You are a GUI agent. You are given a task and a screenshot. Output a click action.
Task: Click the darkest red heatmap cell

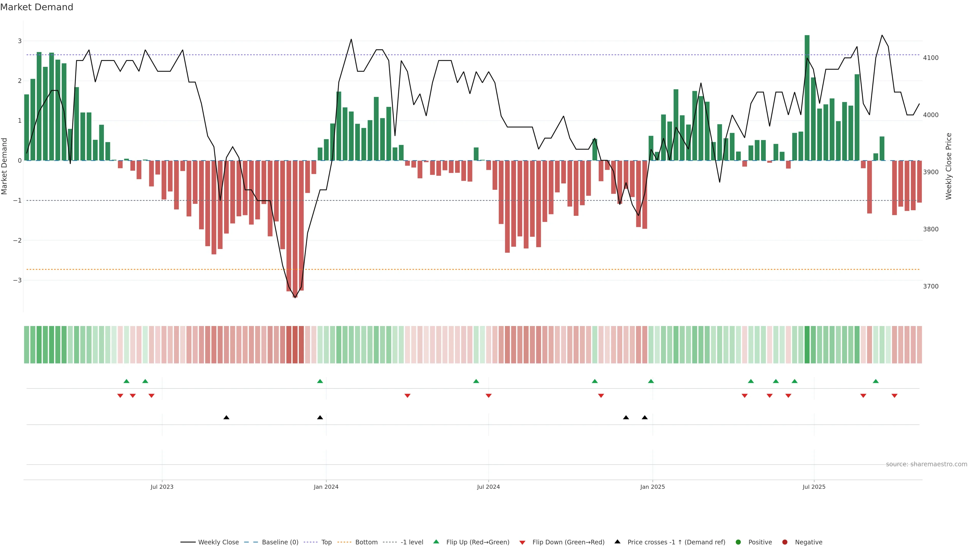295,345
